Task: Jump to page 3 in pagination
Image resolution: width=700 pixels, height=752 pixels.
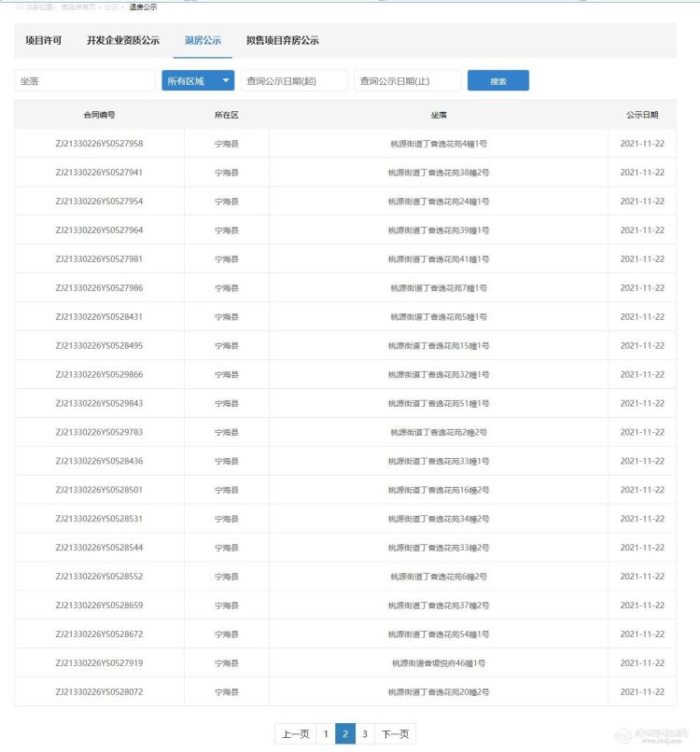Action: tap(365, 734)
